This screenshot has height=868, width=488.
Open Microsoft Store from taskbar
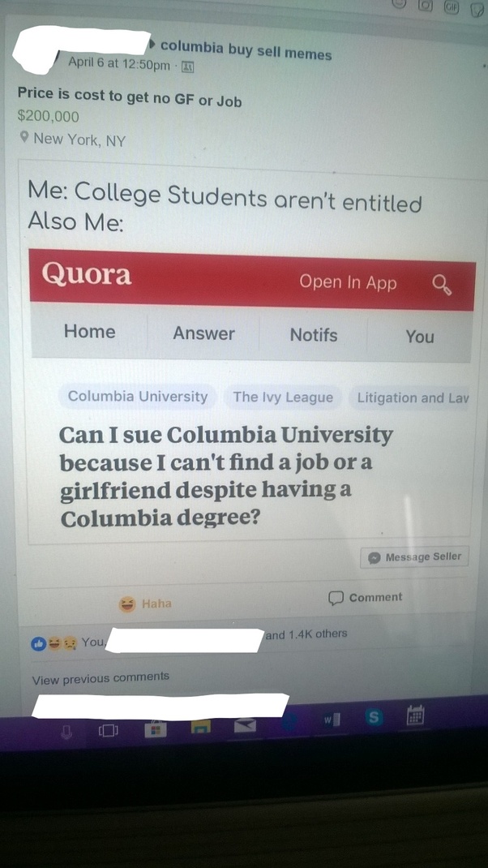pyautogui.click(x=156, y=730)
